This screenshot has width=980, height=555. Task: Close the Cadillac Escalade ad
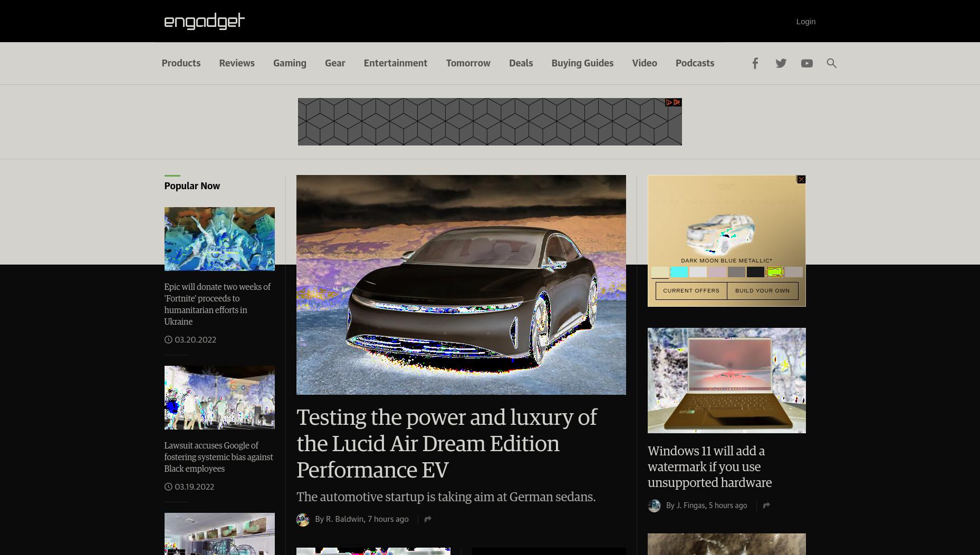(x=801, y=180)
